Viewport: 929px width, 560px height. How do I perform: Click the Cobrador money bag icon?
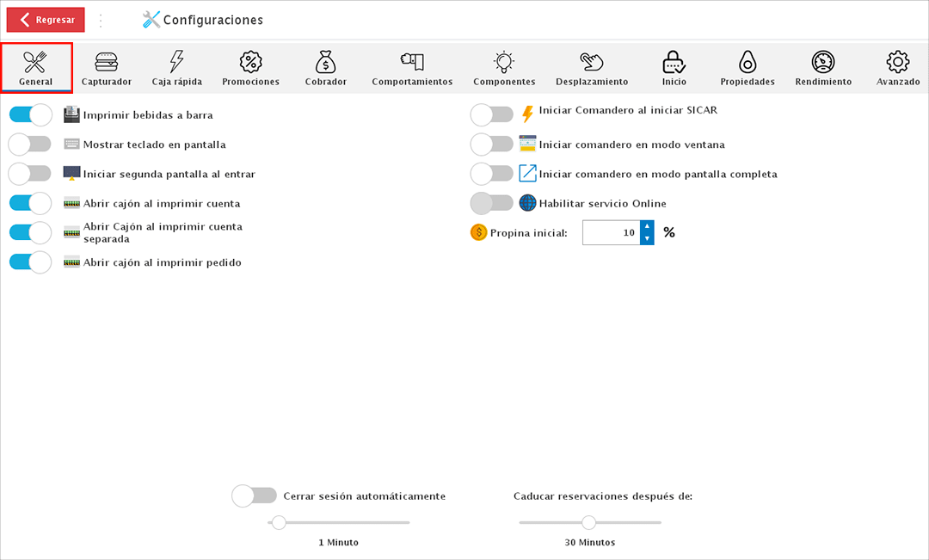tap(325, 67)
